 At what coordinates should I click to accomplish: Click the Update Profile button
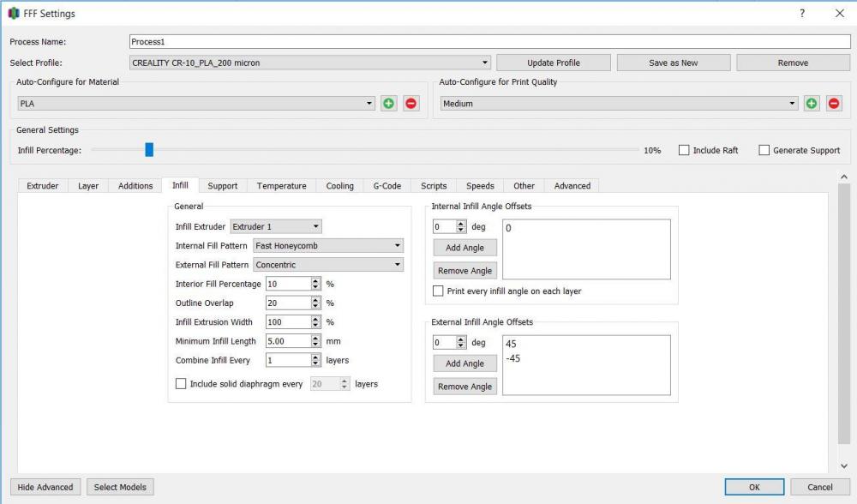[553, 63]
